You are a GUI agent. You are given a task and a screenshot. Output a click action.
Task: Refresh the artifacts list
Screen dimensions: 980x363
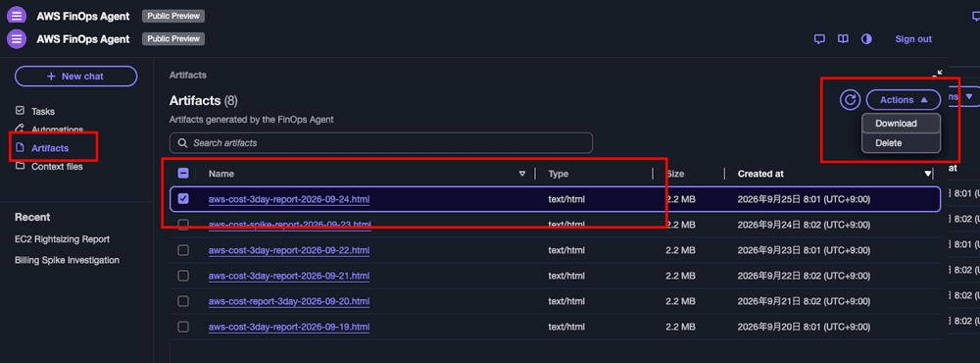(x=850, y=99)
